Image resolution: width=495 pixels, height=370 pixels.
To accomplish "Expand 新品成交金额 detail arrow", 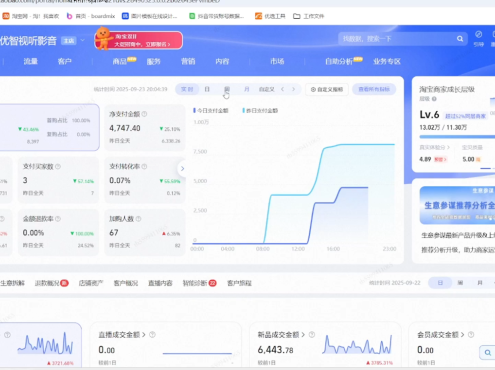I will point(303,334).
